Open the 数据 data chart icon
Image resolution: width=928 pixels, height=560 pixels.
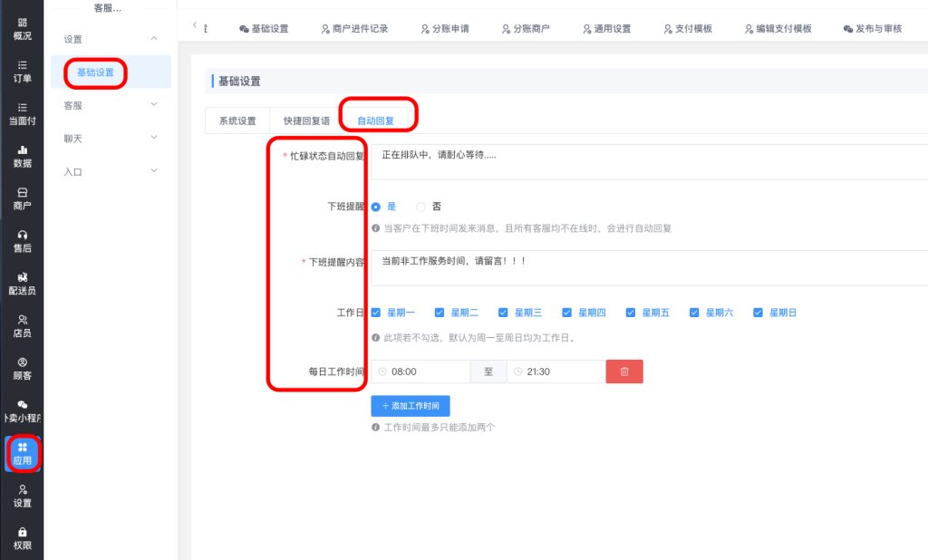[22, 156]
